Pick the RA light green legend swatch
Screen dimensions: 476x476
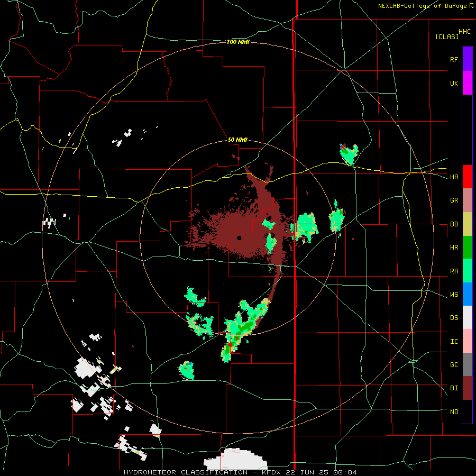tap(467, 271)
